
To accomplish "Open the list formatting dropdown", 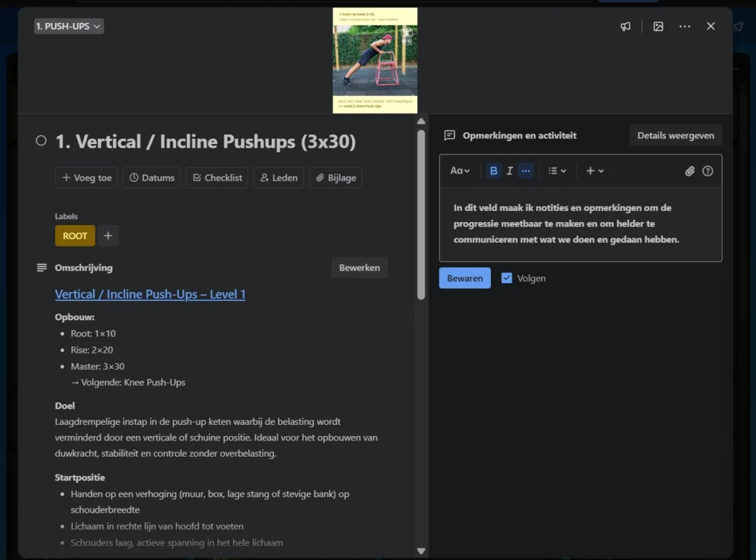I will click(557, 171).
